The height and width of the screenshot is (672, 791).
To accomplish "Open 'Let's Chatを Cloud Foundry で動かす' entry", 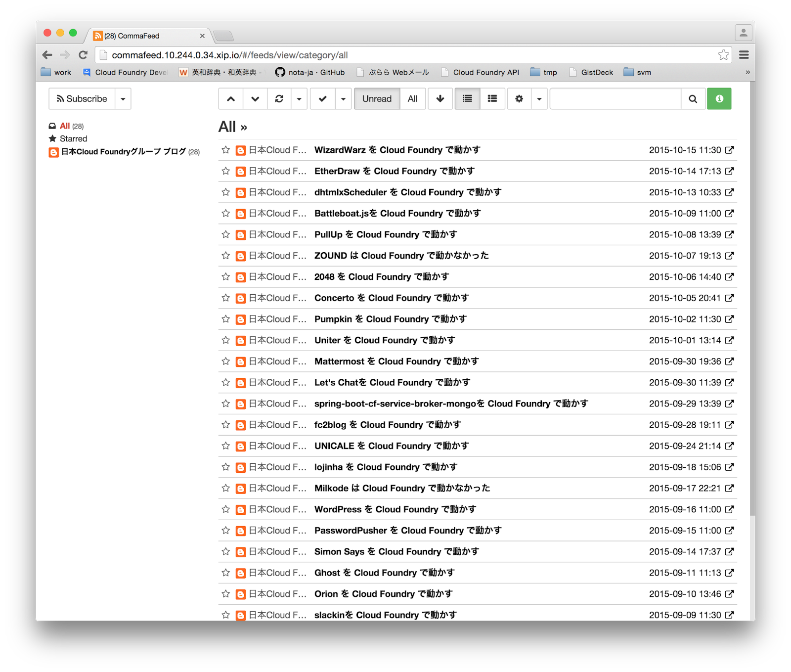I will coord(392,383).
